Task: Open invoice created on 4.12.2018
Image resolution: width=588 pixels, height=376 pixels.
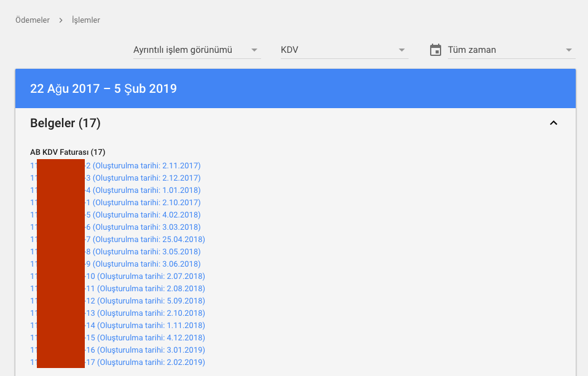Action: click(x=118, y=338)
